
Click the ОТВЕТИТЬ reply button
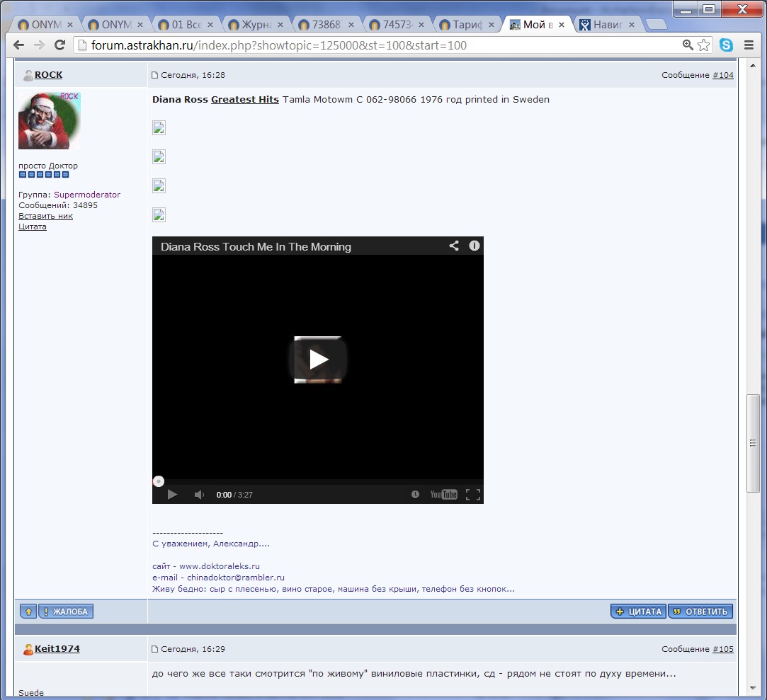(700, 612)
